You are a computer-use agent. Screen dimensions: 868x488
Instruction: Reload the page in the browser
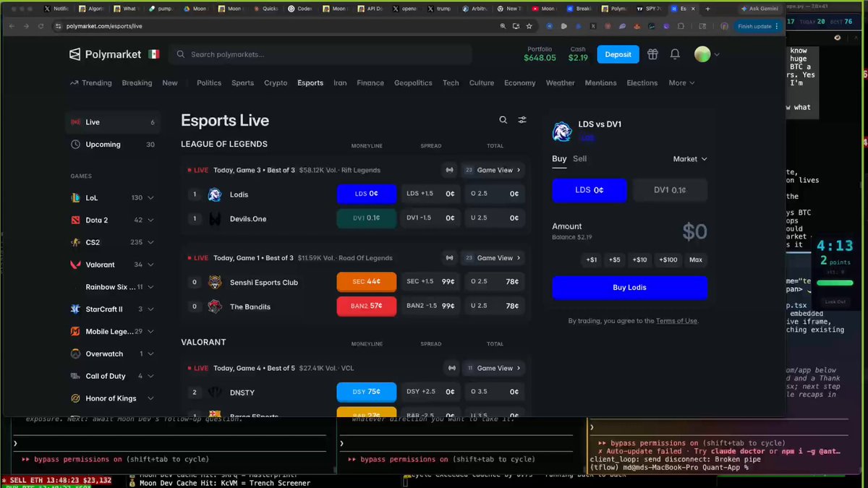42,26
